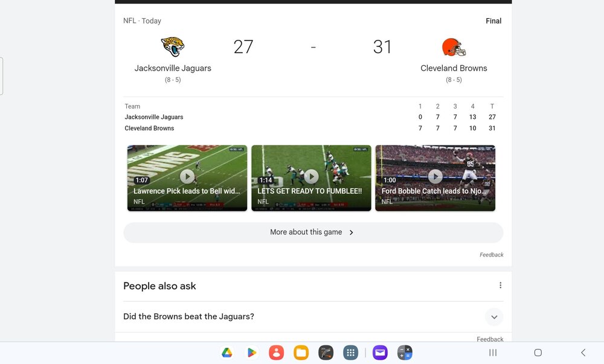604x364 pixels.
Task: Click the Feedback link under game card
Action: 491,255
